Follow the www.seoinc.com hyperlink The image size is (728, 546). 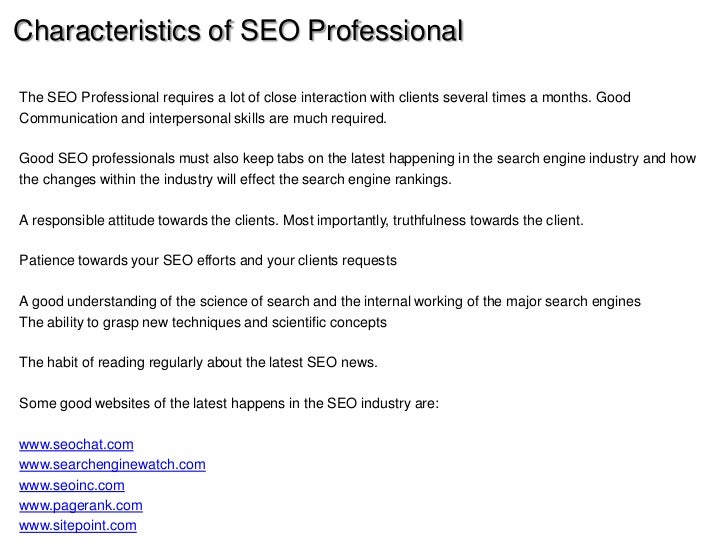click(x=72, y=485)
